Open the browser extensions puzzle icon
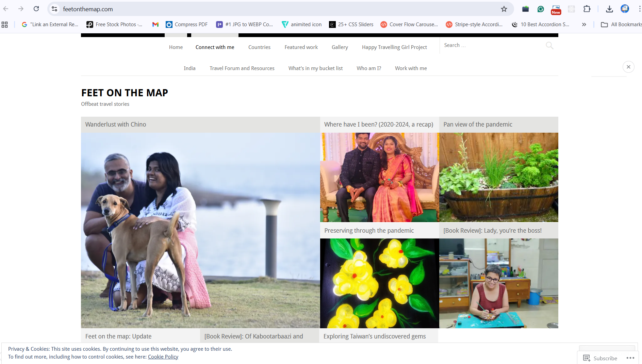This screenshot has height=364, width=642. pyautogui.click(x=587, y=9)
